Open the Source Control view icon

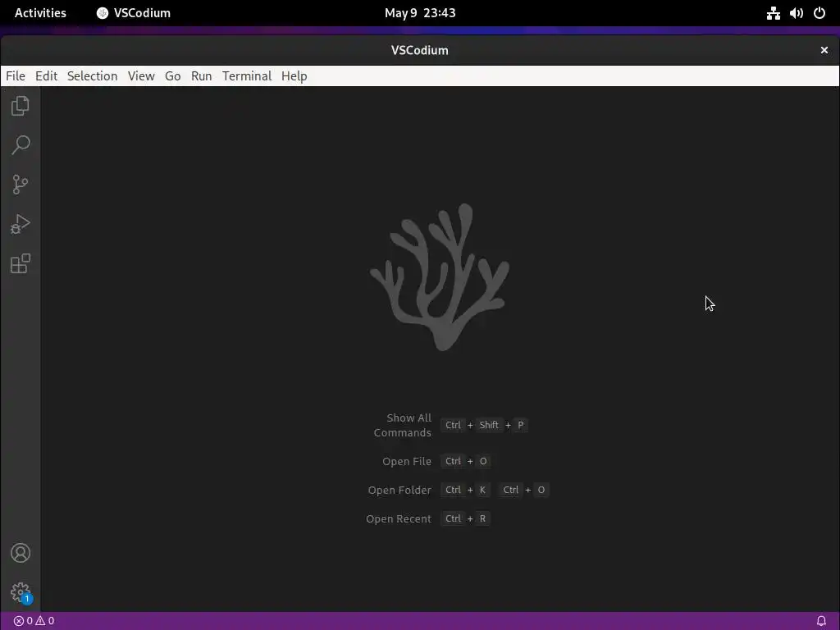tap(21, 185)
